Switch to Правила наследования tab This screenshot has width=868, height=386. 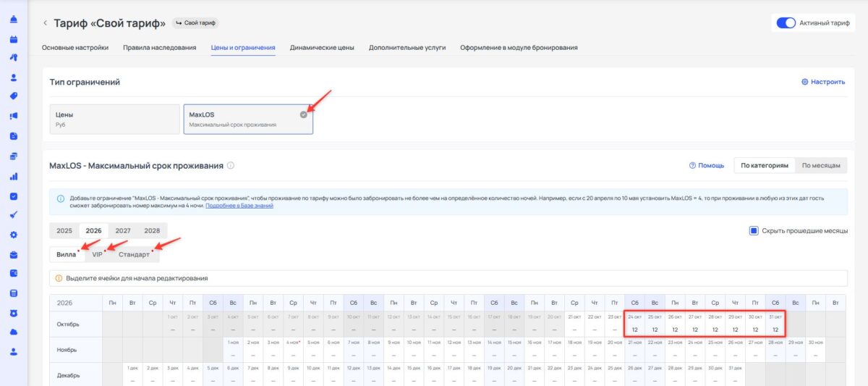coord(160,48)
